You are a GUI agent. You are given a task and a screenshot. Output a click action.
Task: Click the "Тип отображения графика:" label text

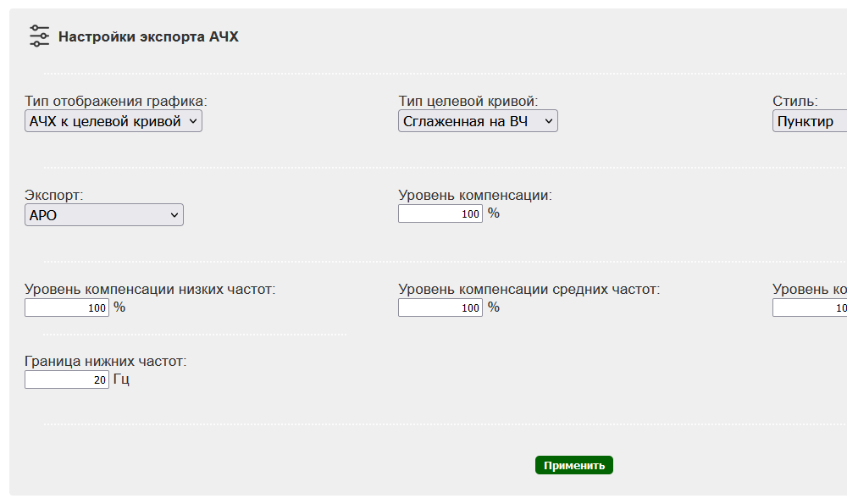[116, 102]
